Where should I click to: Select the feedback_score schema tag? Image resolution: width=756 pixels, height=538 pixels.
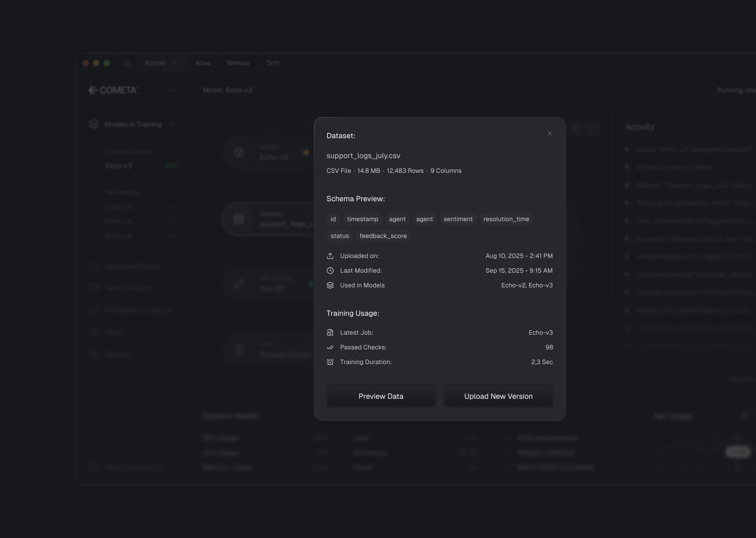tap(383, 236)
